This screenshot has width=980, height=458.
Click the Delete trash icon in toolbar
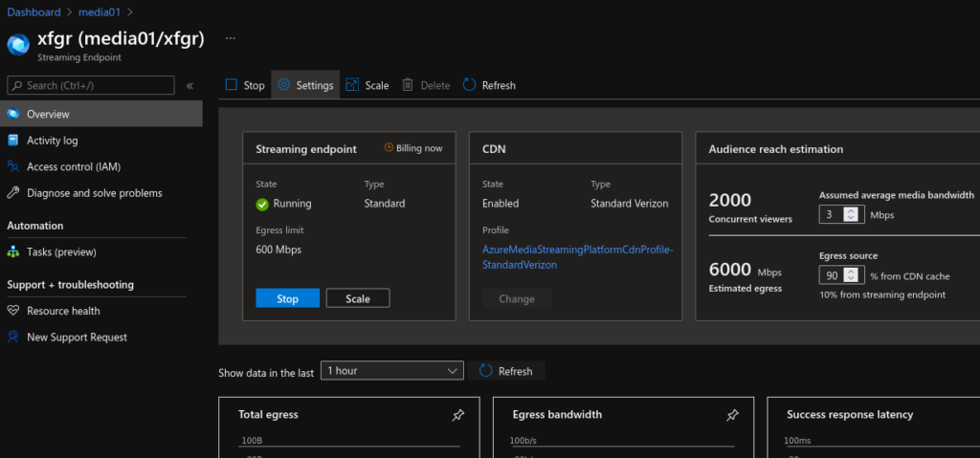408,85
